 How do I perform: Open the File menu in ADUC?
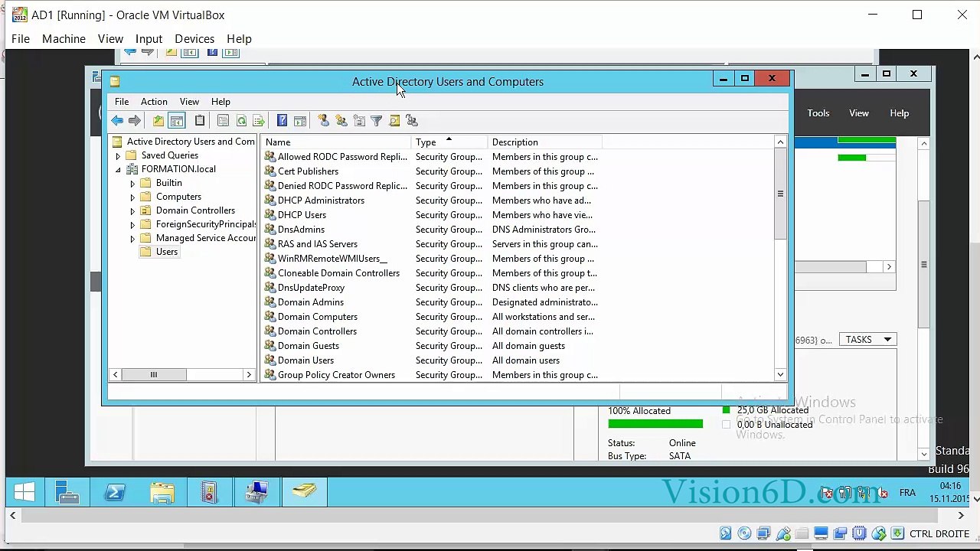(x=122, y=102)
